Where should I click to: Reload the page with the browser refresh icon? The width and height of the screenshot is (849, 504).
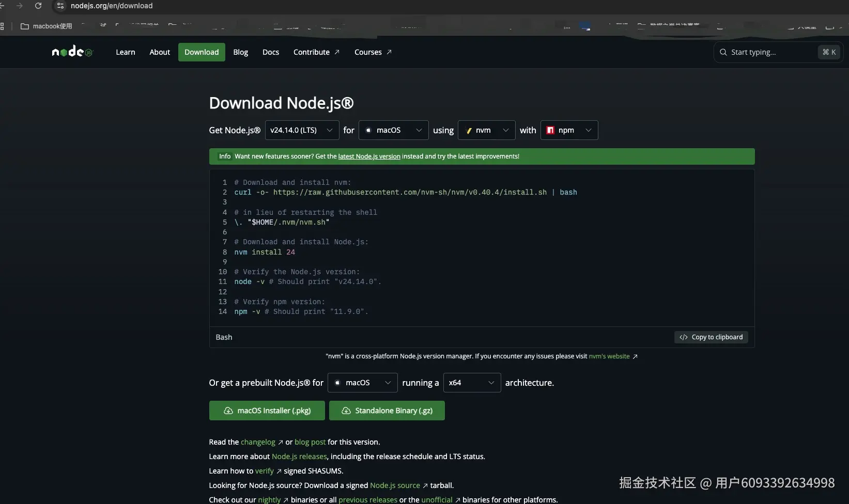point(38,6)
